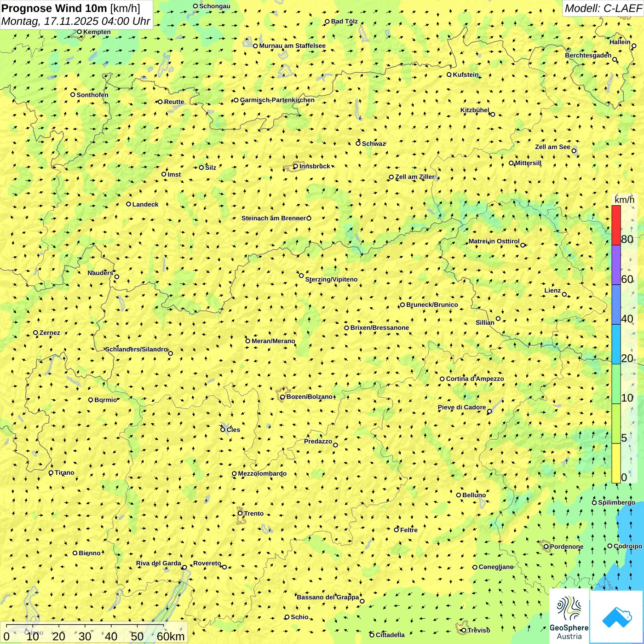The image size is (644, 644).
Task: Click the GeoSphere Austria logo
Action: coord(569,617)
